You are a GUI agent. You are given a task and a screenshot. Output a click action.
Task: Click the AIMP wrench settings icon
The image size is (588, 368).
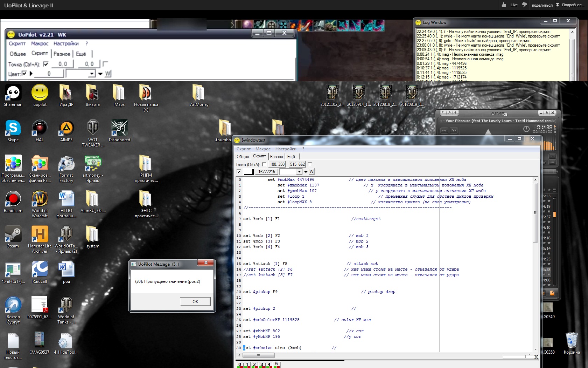449,113
